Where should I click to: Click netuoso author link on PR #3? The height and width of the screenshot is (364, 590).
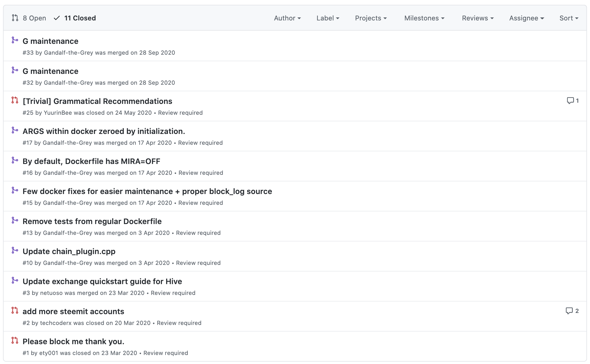(x=51, y=293)
